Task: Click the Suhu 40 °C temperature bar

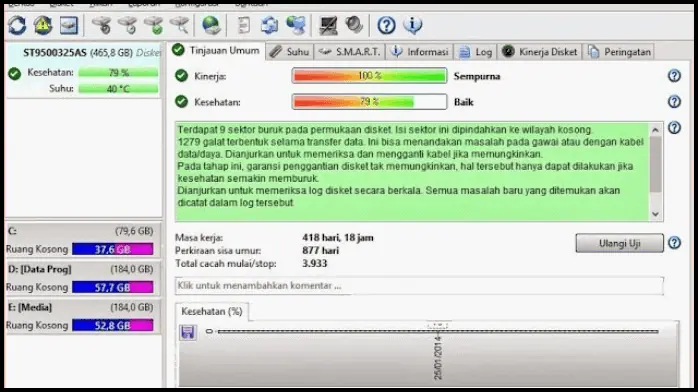Action: click(118, 89)
